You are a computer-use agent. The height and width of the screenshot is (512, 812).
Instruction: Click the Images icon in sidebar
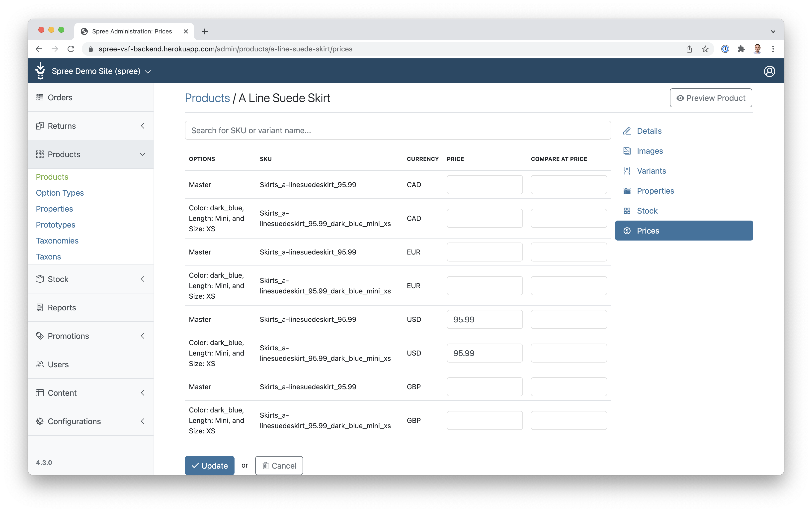pos(627,151)
